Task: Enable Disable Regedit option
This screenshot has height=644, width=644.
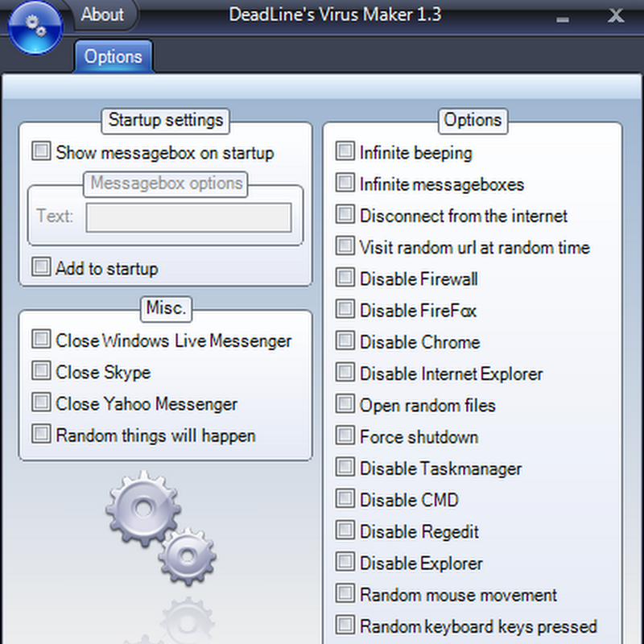Action: (345, 530)
